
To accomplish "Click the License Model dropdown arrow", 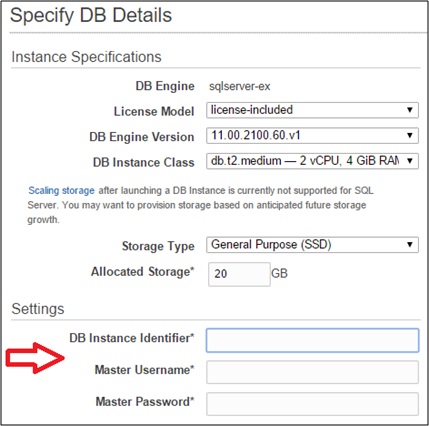I will pos(410,110).
